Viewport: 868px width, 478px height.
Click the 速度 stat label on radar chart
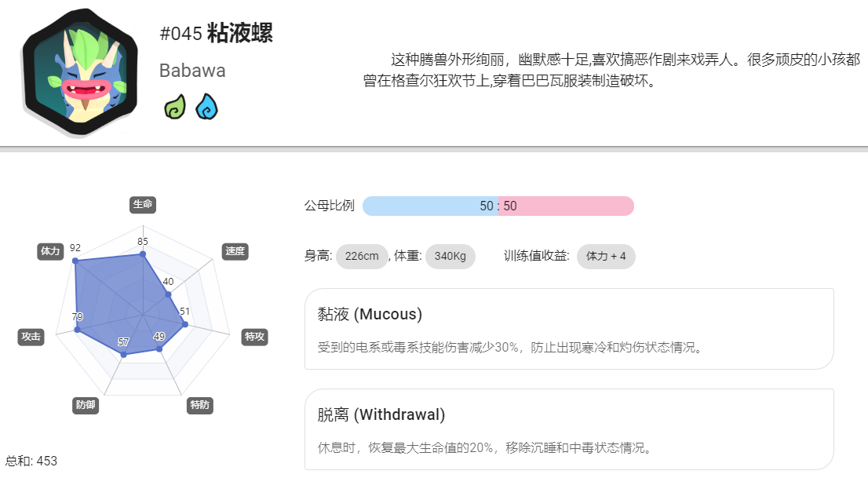tap(235, 251)
